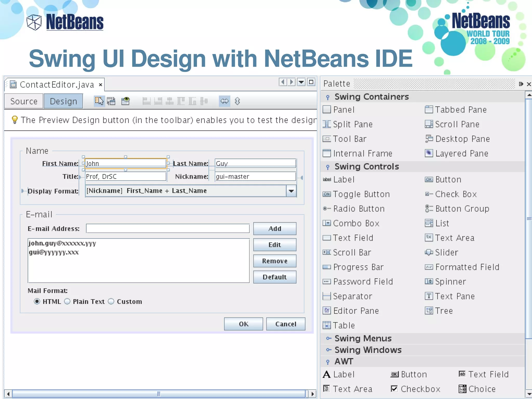The height and width of the screenshot is (399, 532).
Task: Click the Edit e-mail button
Action: [x=275, y=245]
